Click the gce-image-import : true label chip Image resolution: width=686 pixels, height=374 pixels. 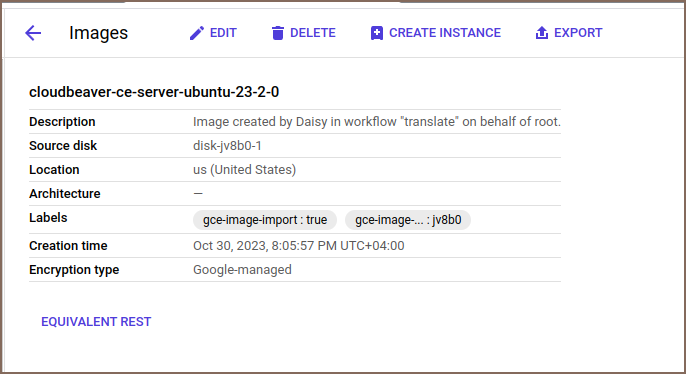pos(265,220)
